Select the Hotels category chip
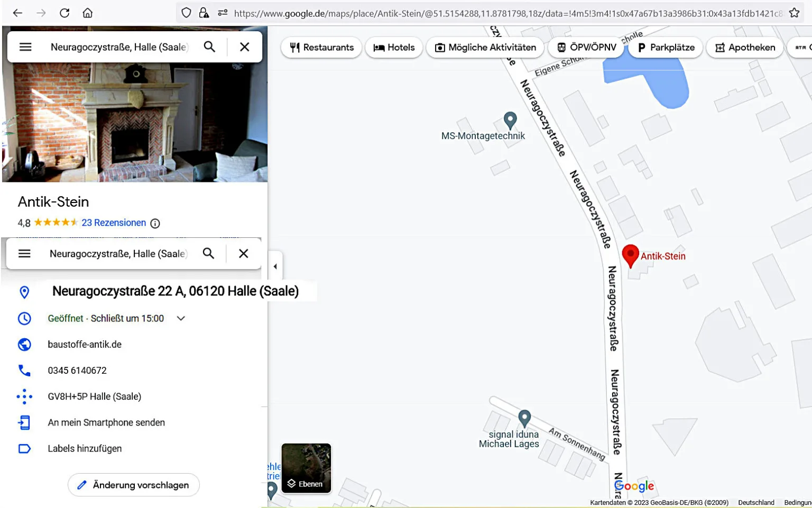This screenshot has width=812, height=508. point(394,48)
